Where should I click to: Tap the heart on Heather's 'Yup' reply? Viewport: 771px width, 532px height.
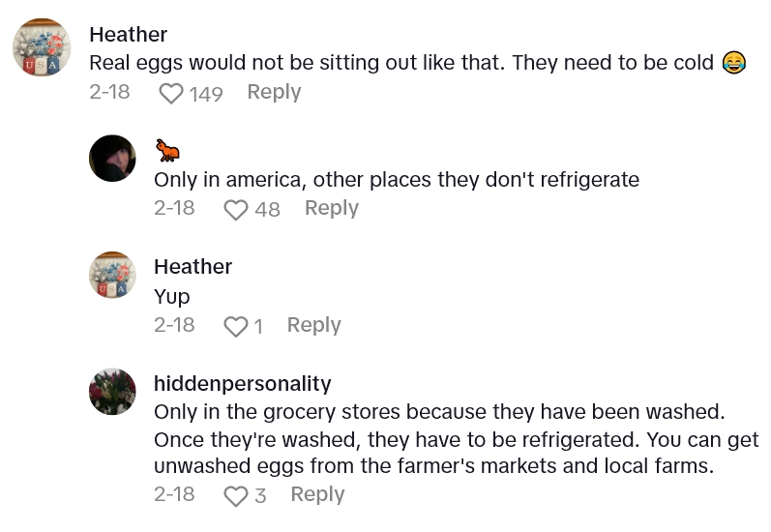[236, 327]
